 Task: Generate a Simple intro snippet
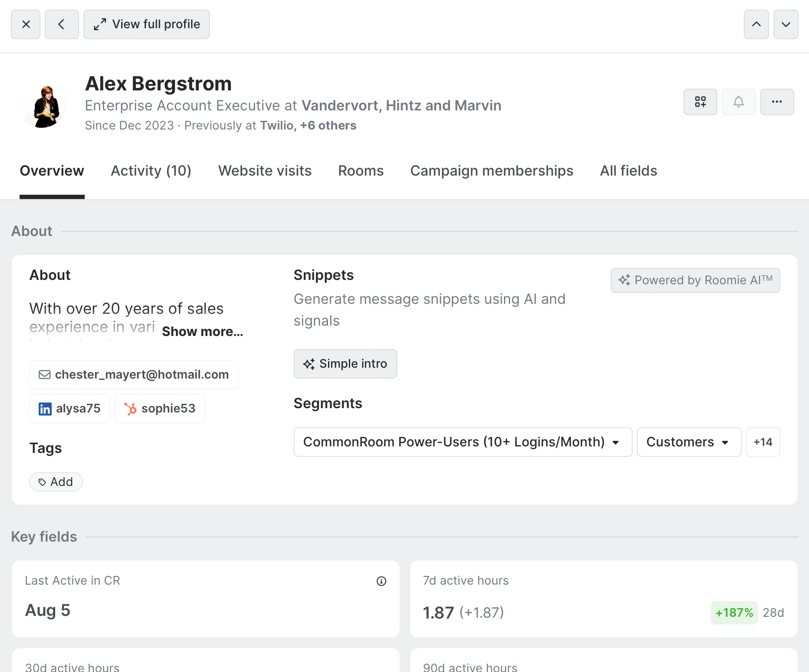pos(345,364)
